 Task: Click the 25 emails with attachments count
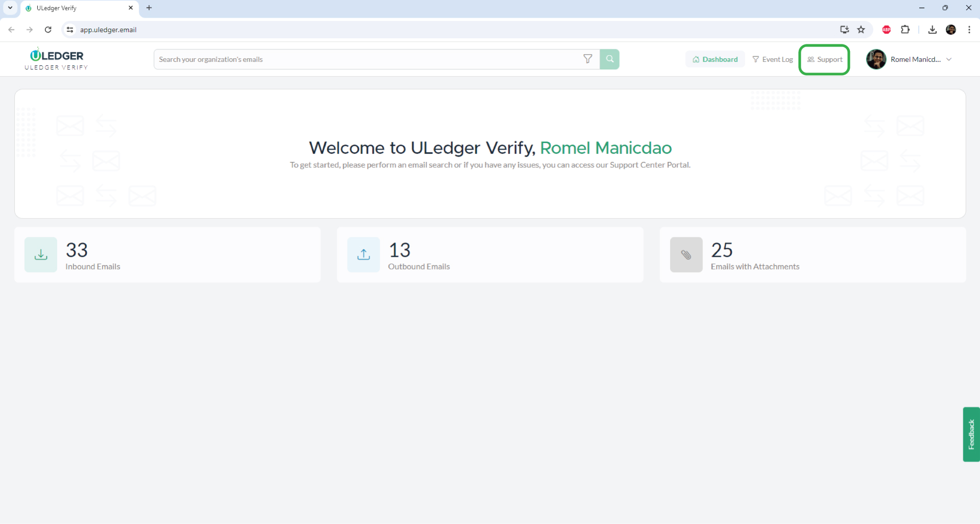pos(722,250)
